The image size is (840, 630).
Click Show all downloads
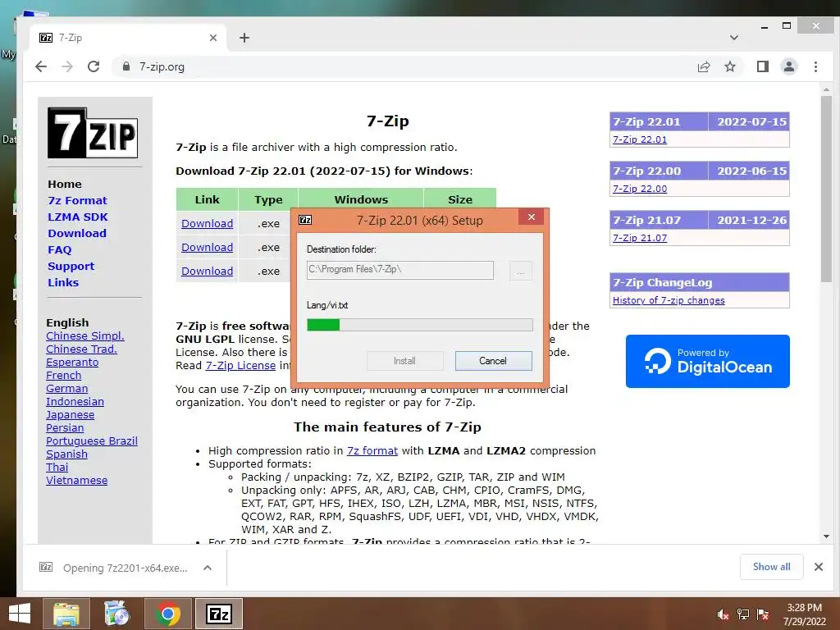click(x=771, y=567)
